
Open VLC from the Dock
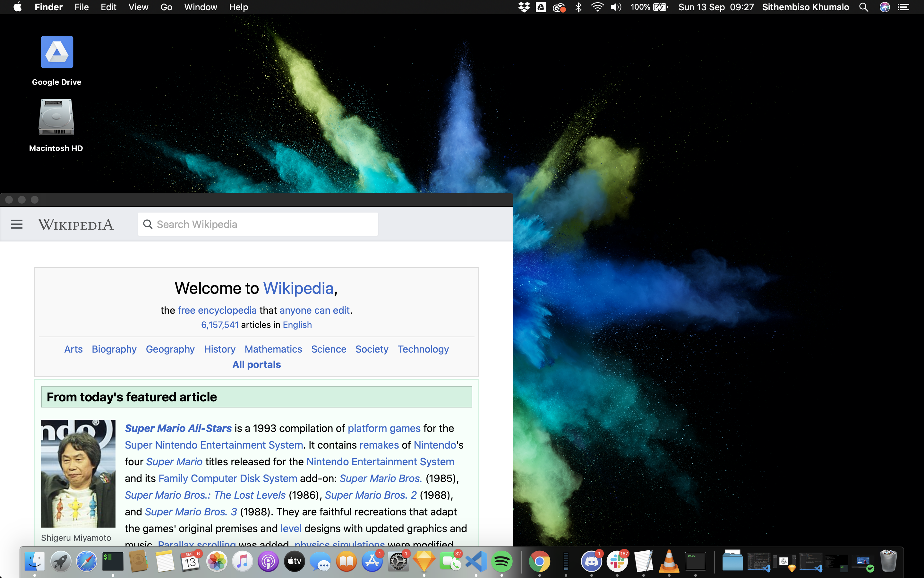[x=669, y=561]
